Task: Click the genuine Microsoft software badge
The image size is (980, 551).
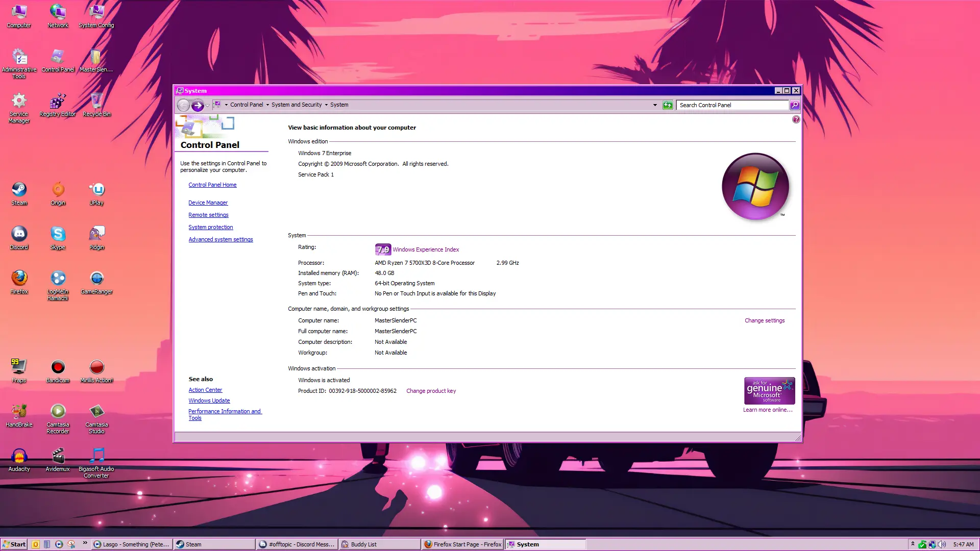Action: 769,391
